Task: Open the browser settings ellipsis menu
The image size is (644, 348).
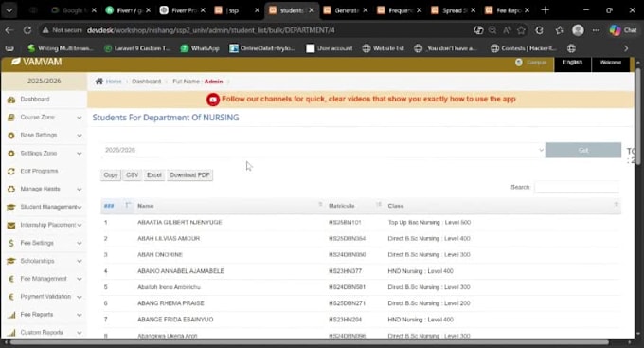Action: point(596,30)
